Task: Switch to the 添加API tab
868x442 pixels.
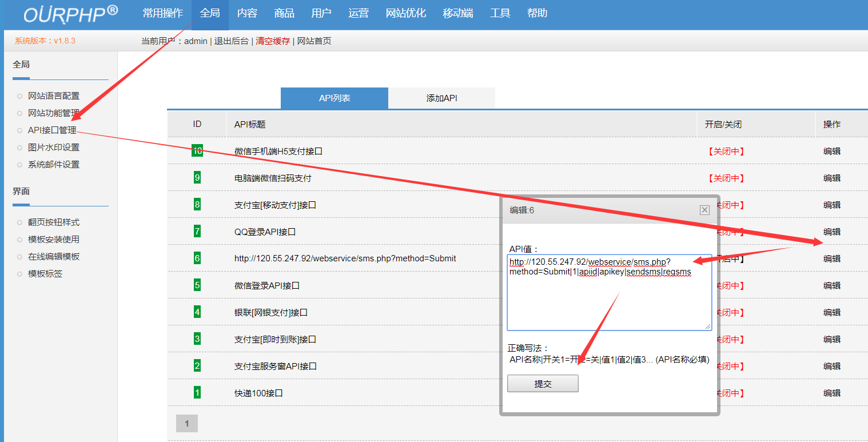Action: 441,98
